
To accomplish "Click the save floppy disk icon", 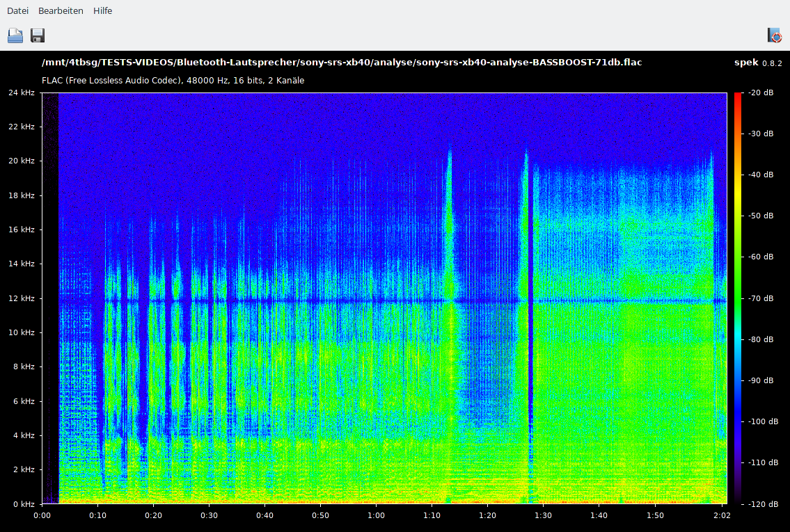I will [x=38, y=35].
